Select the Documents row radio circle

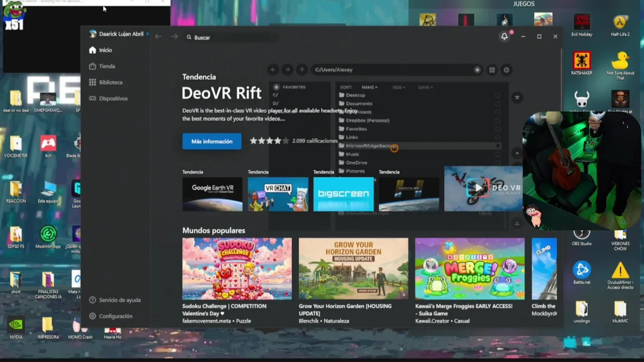coord(498,104)
